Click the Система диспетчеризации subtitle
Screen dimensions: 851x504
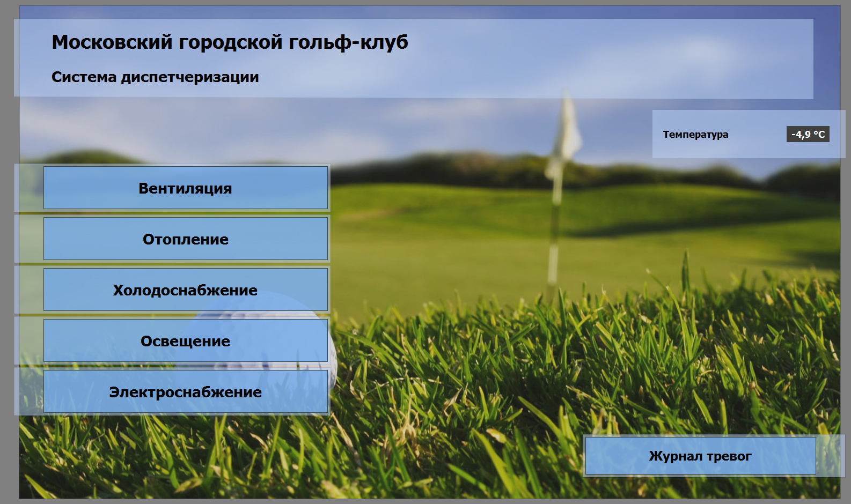(155, 77)
